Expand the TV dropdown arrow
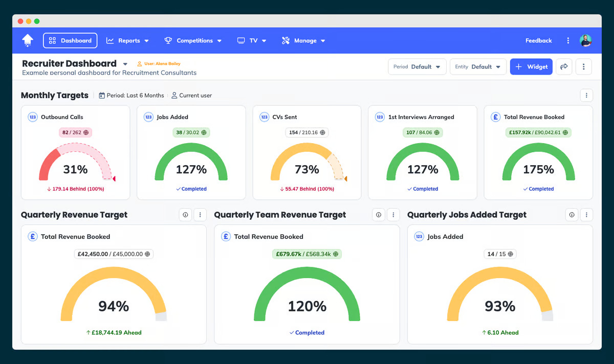614x364 pixels. click(264, 41)
